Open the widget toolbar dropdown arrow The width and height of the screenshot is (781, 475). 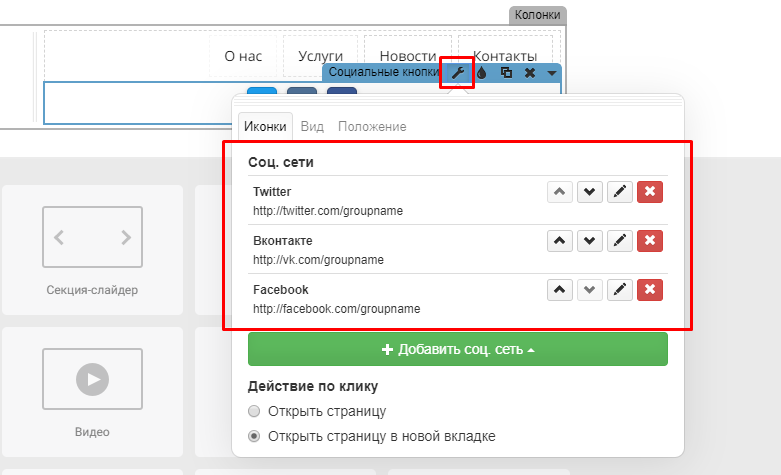pos(551,73)
